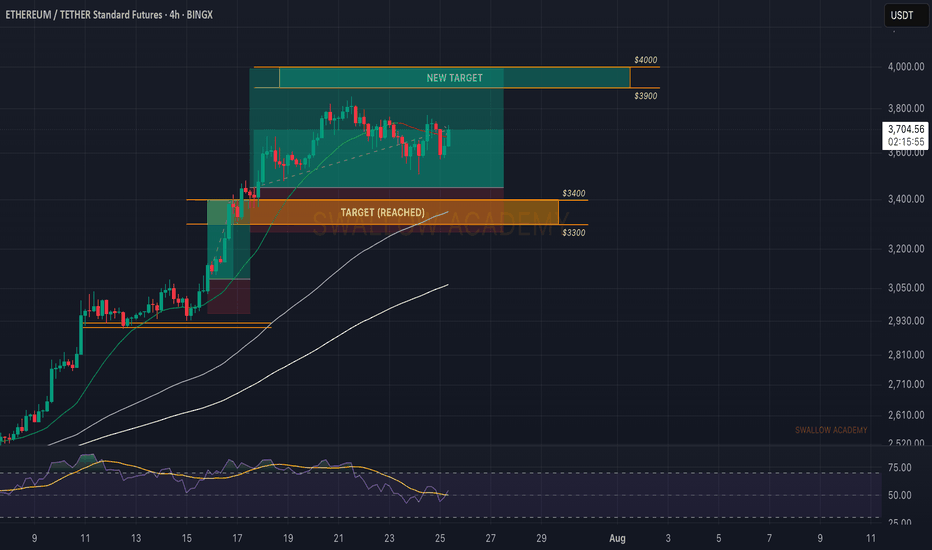
Task: Click date 11 left of 13 on time axis
Action: click(x=85, y=538)
